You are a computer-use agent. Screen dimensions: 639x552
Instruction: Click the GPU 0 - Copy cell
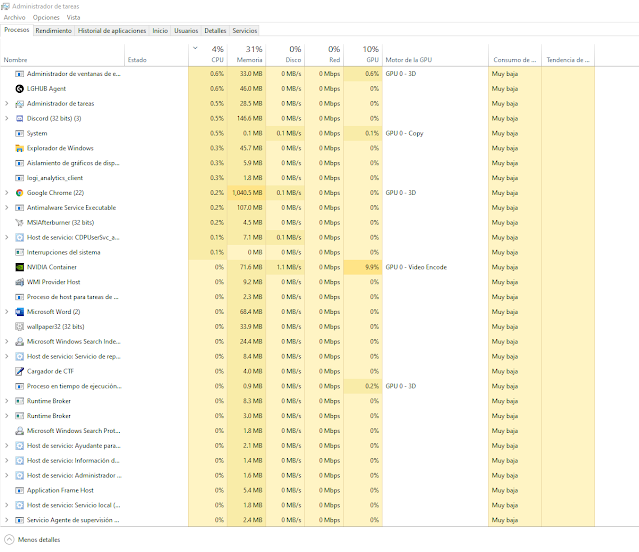tap(404, 133)
